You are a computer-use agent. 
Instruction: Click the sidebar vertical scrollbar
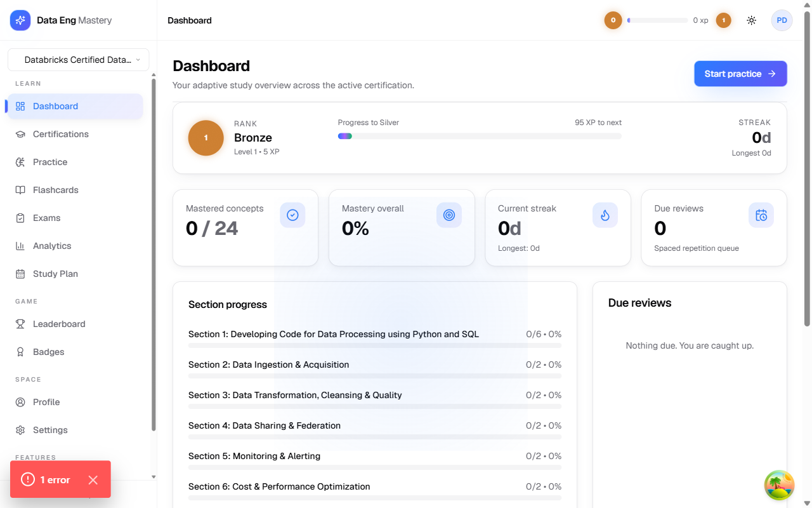154,254
